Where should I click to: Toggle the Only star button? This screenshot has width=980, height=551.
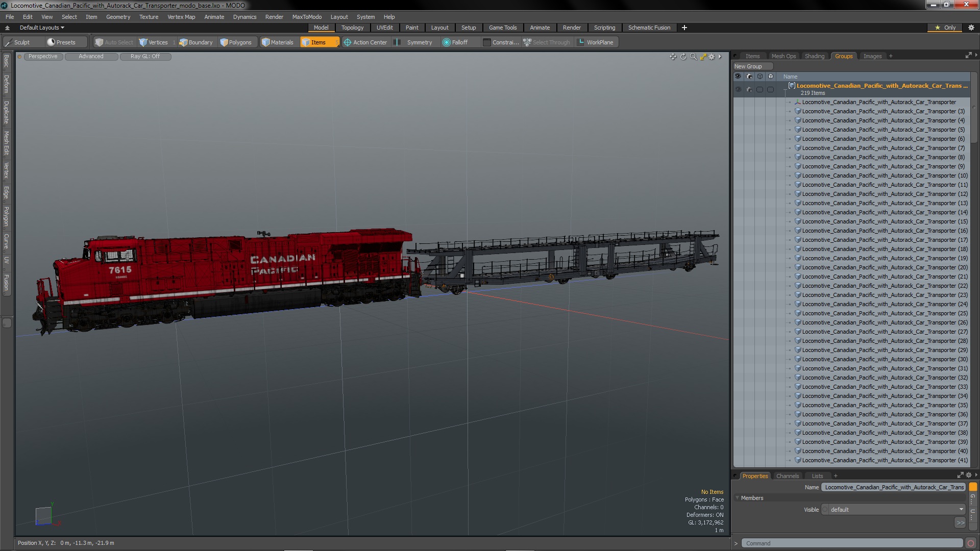[x=945, y=28]
